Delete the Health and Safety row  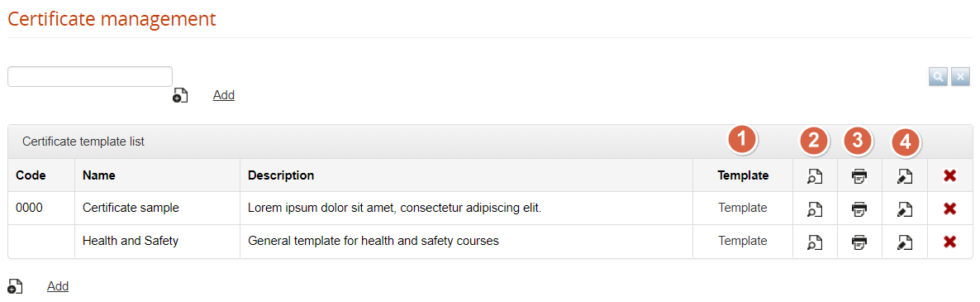pyautogui.click(x=950, y=242)
